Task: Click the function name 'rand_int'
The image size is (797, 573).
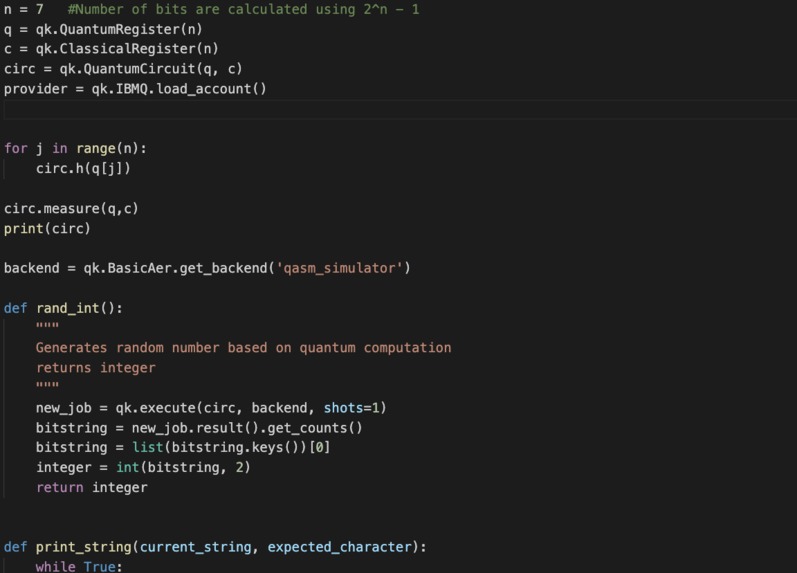Action: 68,308
